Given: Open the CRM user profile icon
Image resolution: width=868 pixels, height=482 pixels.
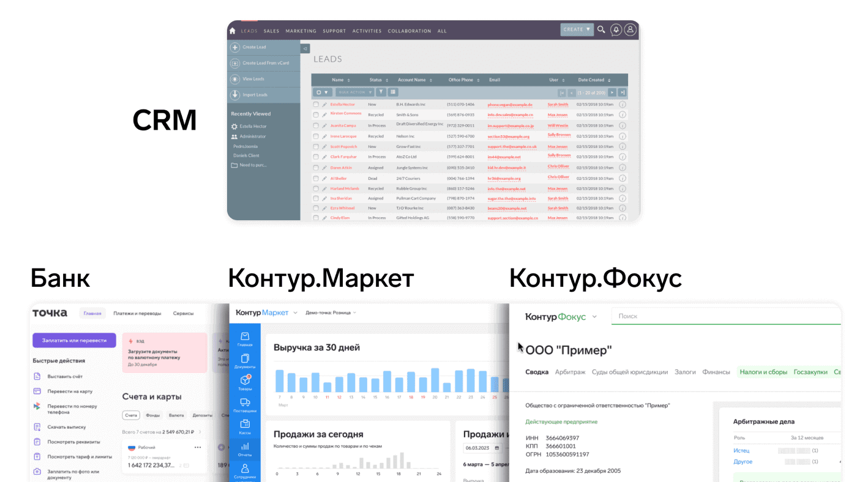Looking at the screenshot, I should [630, 29].
